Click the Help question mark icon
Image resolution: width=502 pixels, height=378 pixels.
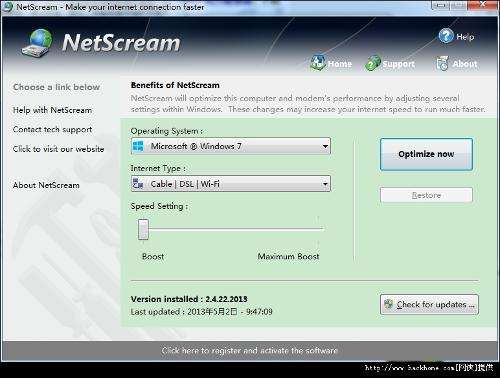(x=446, y=36)
